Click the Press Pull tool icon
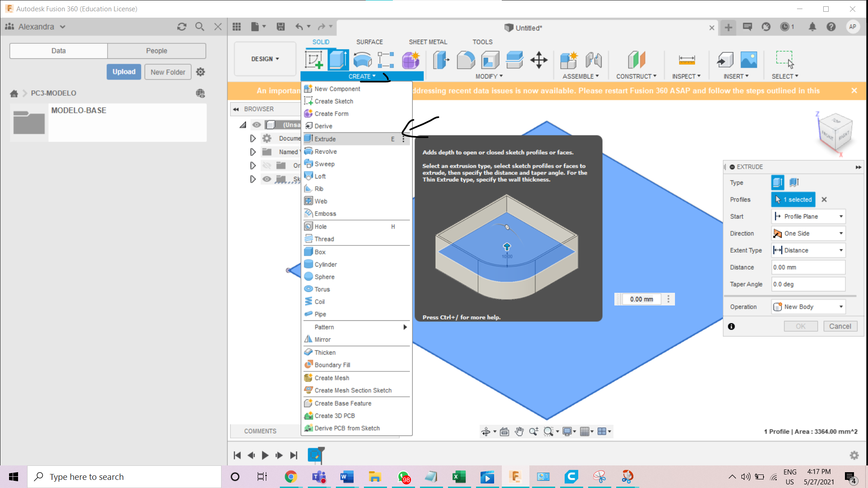868x488 pixels. pyautogui.click(x=441, y=60)
